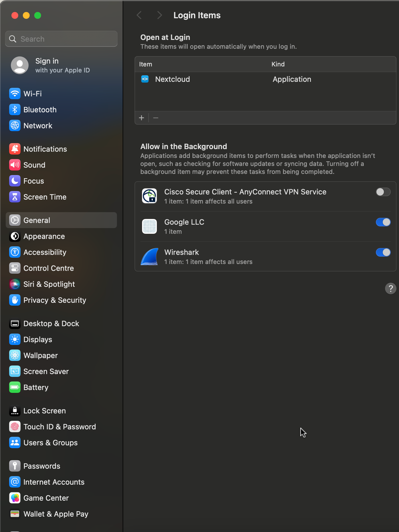Click the Wi-Fi icon in sidebar
Screen dimensions: 399x532
[x=15, y=94]
